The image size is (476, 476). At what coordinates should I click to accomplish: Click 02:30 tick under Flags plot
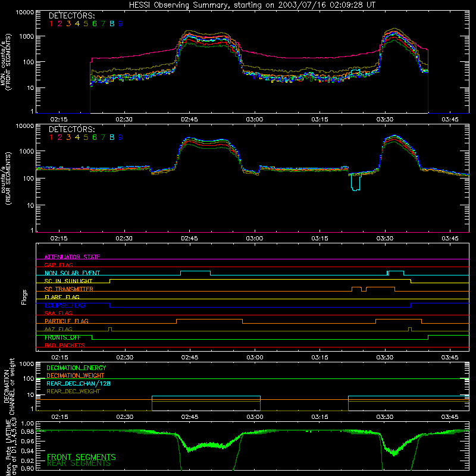pyautogui.click(x=124, y=358)
